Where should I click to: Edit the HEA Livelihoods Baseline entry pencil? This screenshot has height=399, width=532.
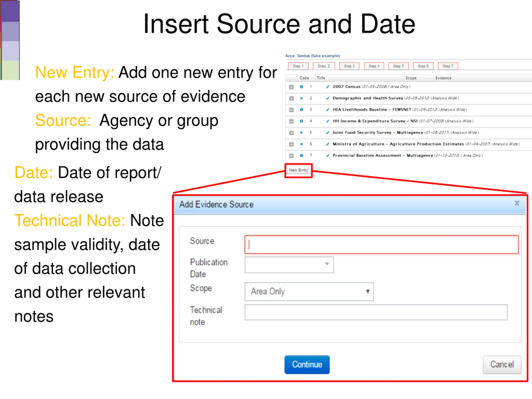pyautogui.click(x=328, y=110)
